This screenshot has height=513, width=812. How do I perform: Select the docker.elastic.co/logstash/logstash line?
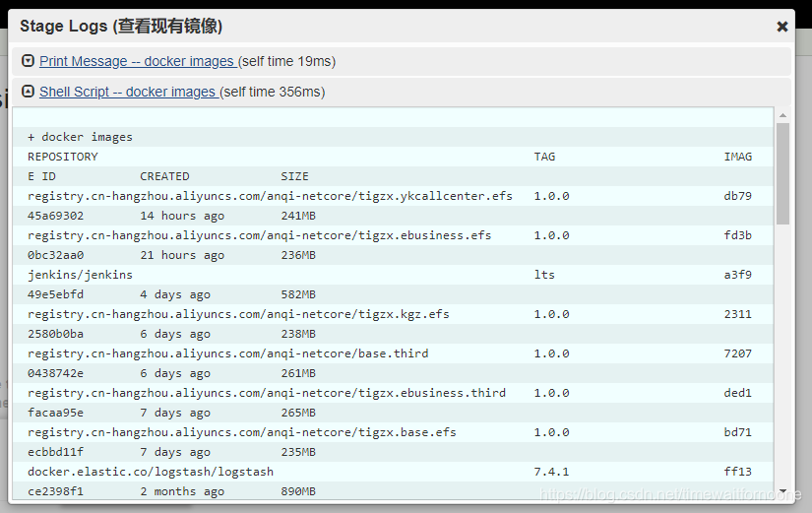(151, 472)
